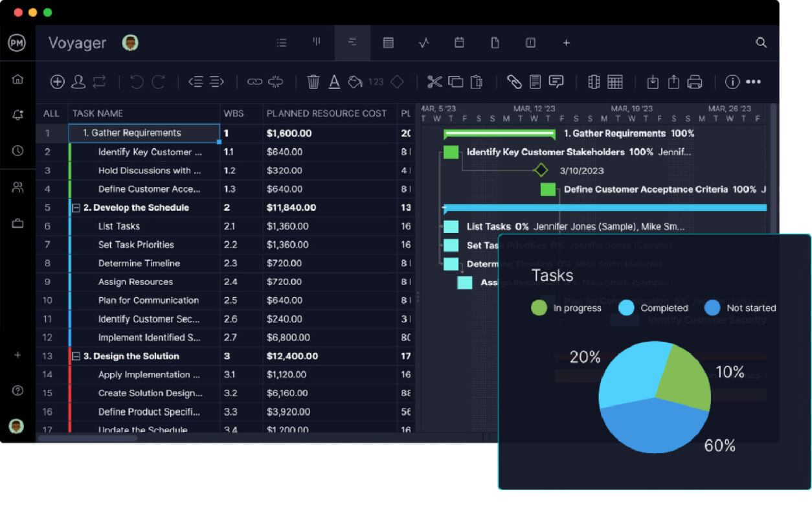The width and height of the screenshot is (812, 518).
Task: Click the paperclip attachment icon
Action: click(514, 82)
